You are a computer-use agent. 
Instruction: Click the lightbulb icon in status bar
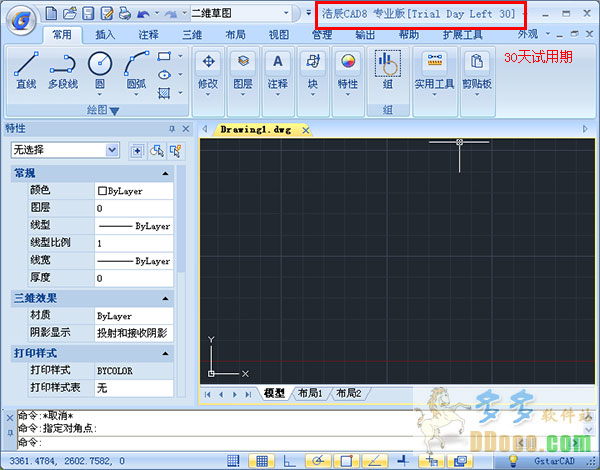[x=512, y=461]
